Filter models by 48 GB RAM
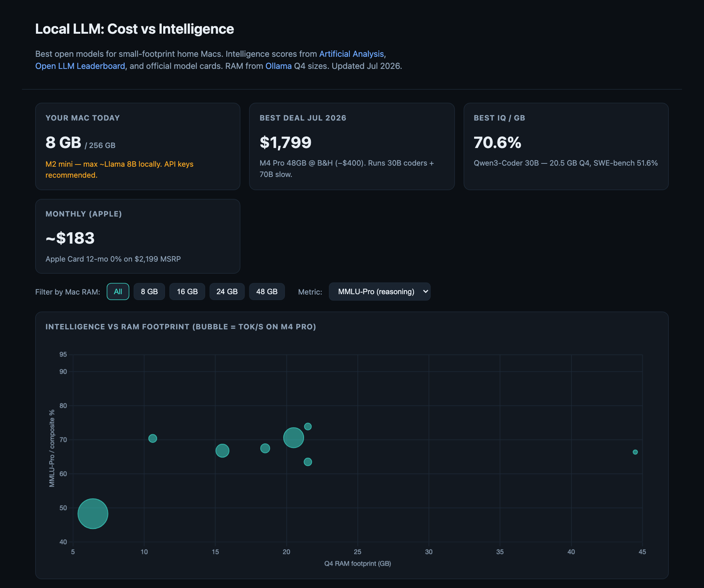 click(267, 292)
